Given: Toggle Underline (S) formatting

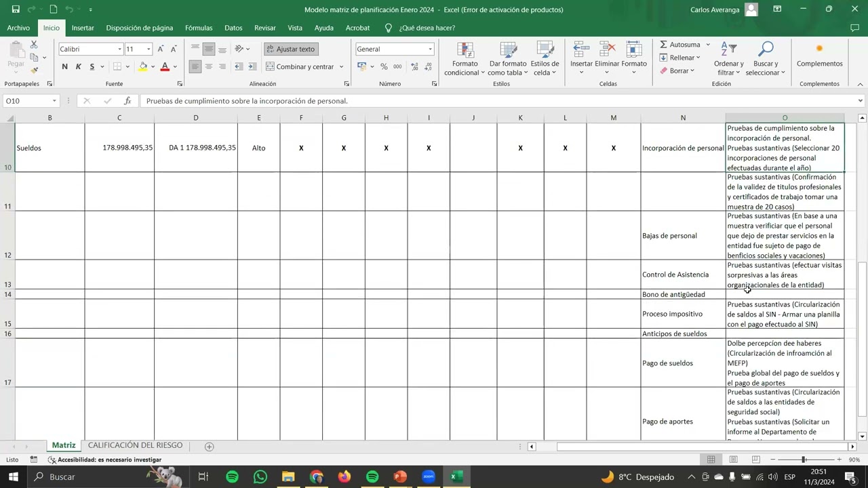Looking at the screenshot, I should pyautogui.click(x=92, y=66).
